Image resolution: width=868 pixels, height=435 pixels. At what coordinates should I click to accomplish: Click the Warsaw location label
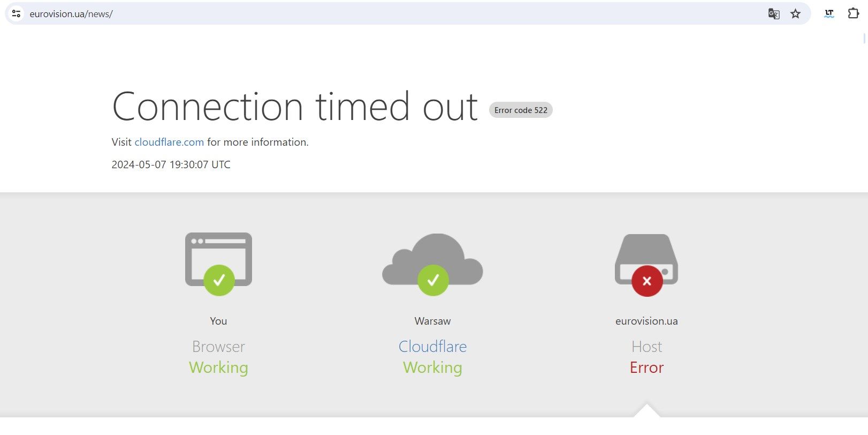432,321
